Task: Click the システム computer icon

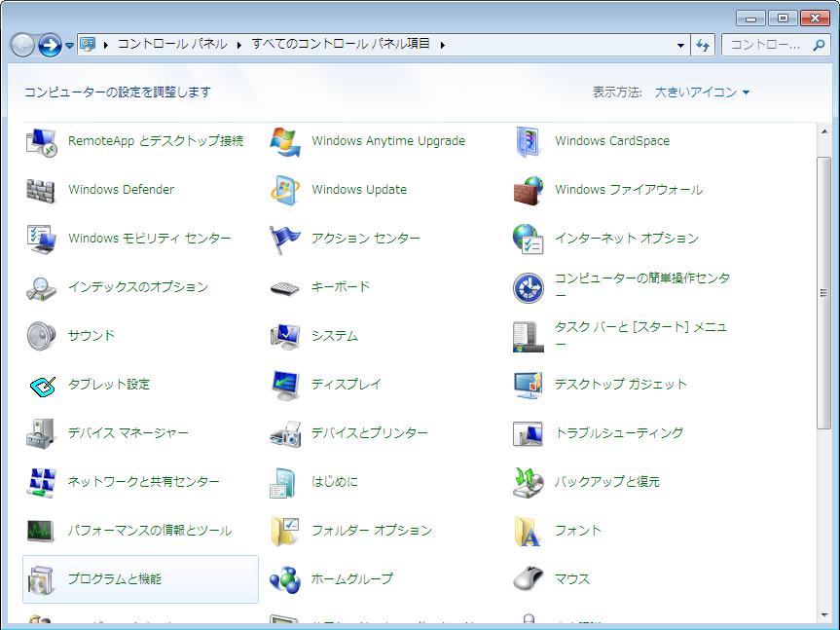Action: (x=285, y=337)
